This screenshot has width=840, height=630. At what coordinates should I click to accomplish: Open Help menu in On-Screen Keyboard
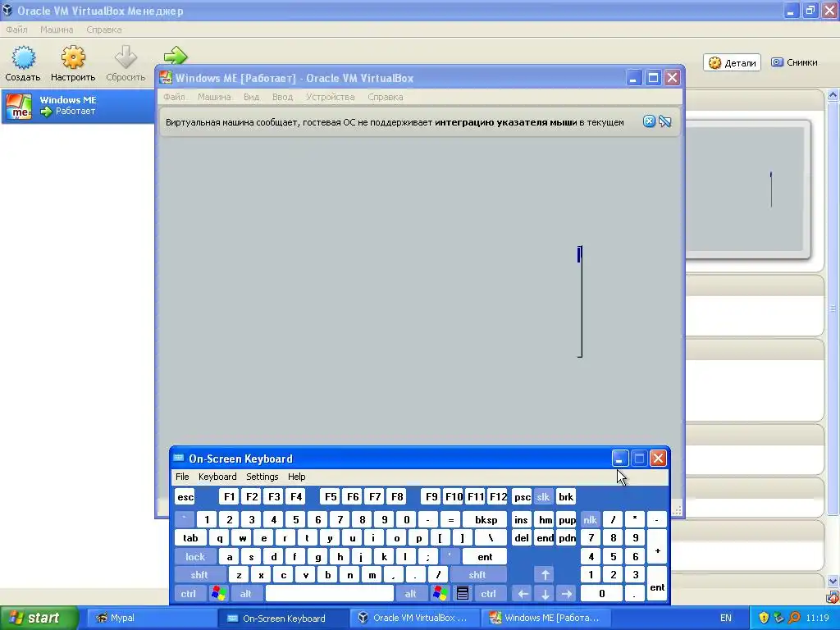pyautogui.click(x=296, y=477)
